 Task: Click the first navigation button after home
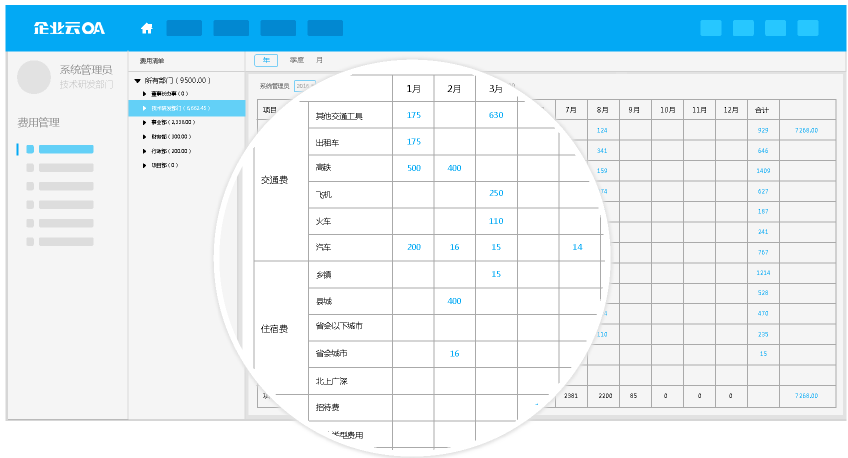[183, 28]
